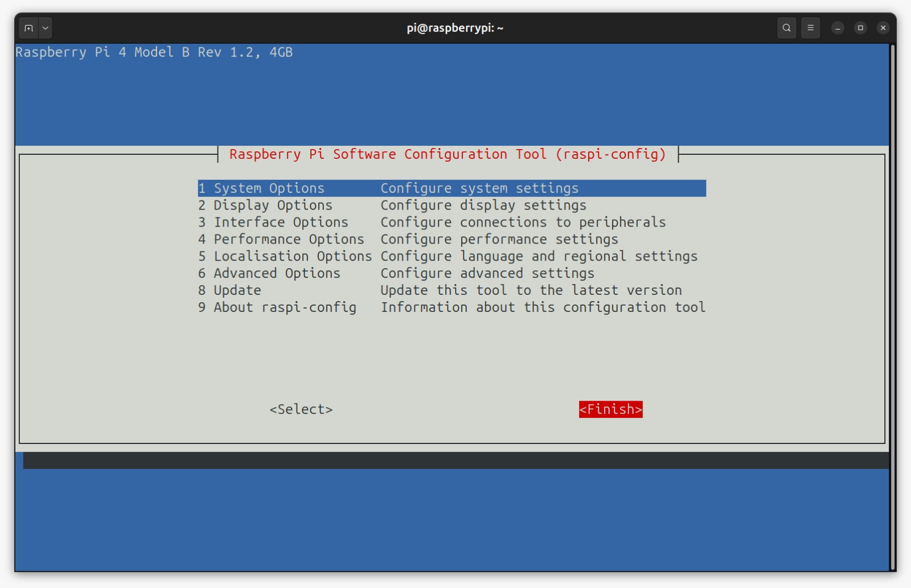Click 'Configure language and regional settings' text
Screen dimensions: 911x588
point(539,257)
